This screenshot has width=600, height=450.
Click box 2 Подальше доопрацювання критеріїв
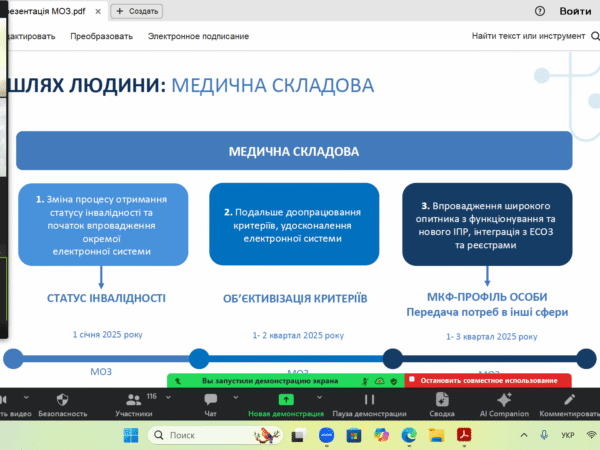[x=294, y=224]
